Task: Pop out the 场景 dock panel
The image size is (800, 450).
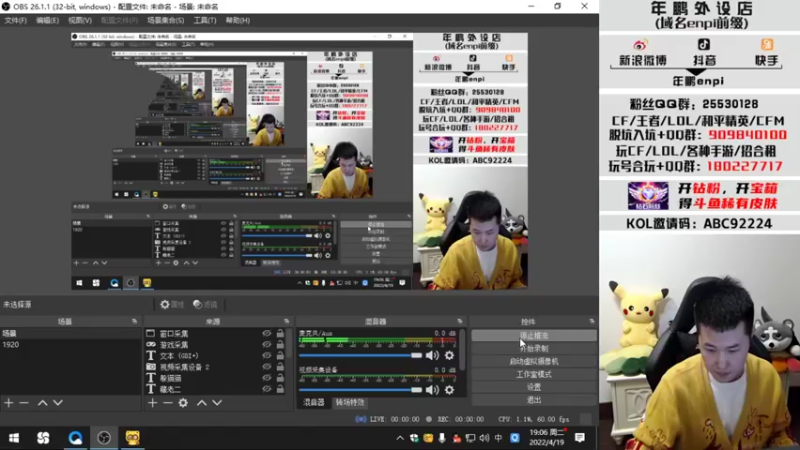Action: 135,321
